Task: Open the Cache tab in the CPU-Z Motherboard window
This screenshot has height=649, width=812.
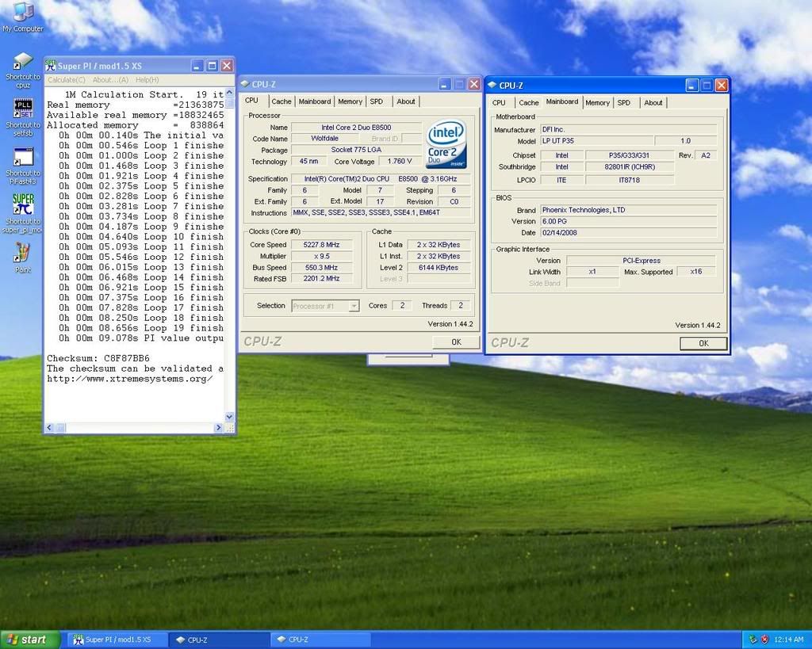Action: 529,102
